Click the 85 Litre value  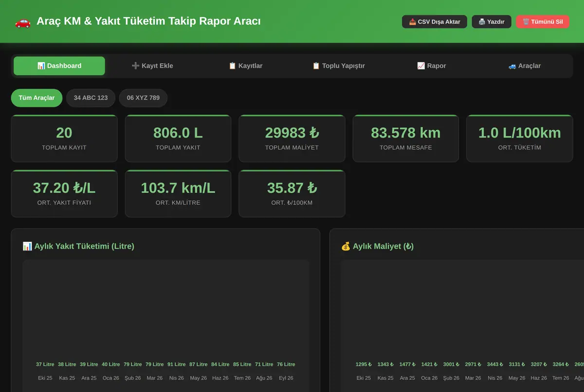(242, 364)
